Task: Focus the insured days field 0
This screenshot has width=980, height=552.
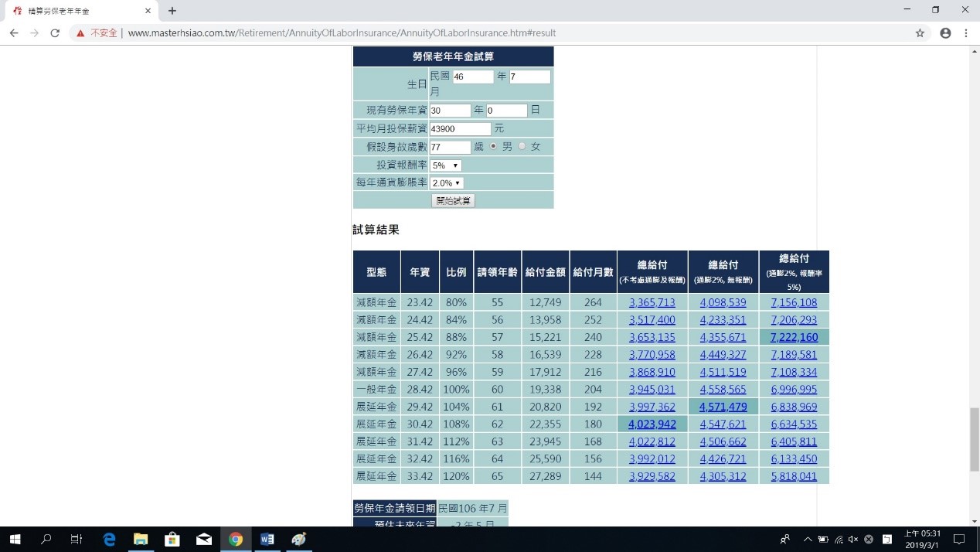Action: tap(507, 111)
